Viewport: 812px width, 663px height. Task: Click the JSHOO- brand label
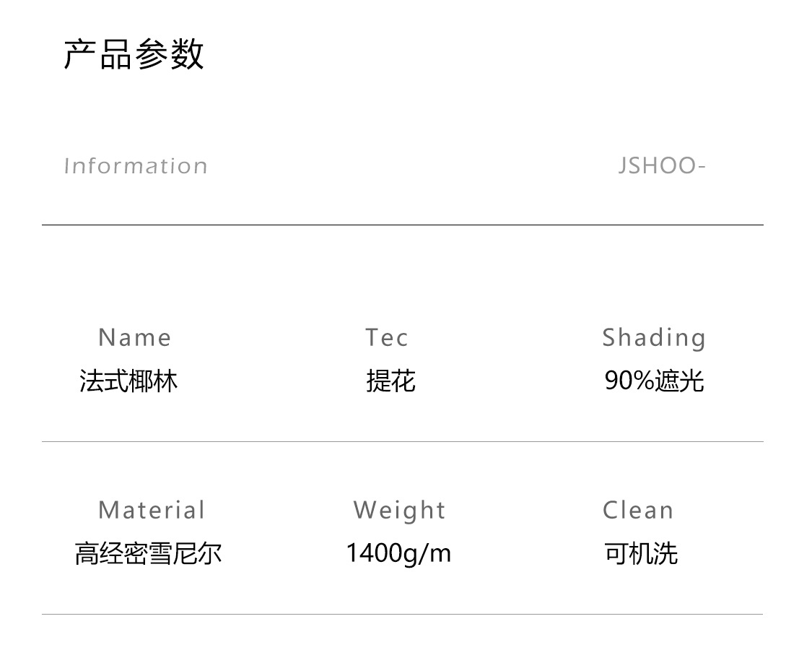pos(662,166)
